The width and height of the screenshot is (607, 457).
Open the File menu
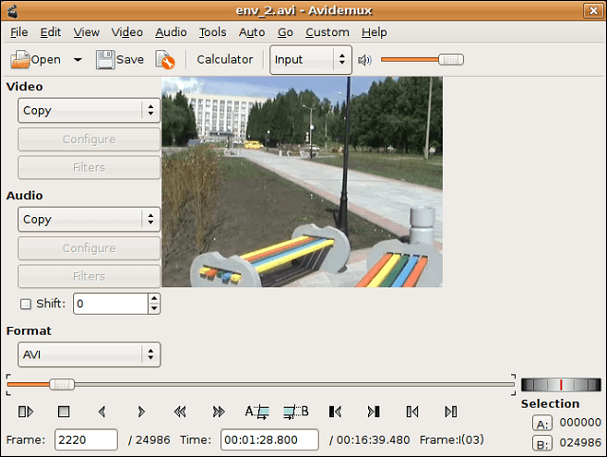19,32
